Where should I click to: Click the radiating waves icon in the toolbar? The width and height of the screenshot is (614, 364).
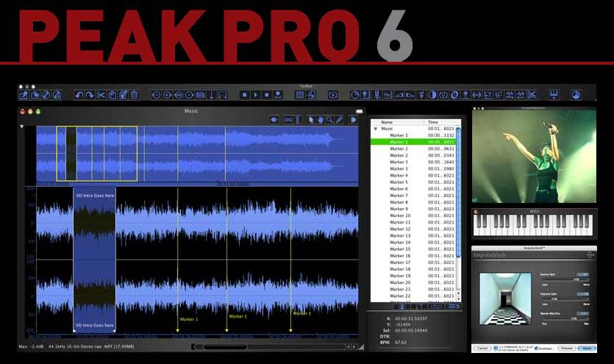(476, 95)
